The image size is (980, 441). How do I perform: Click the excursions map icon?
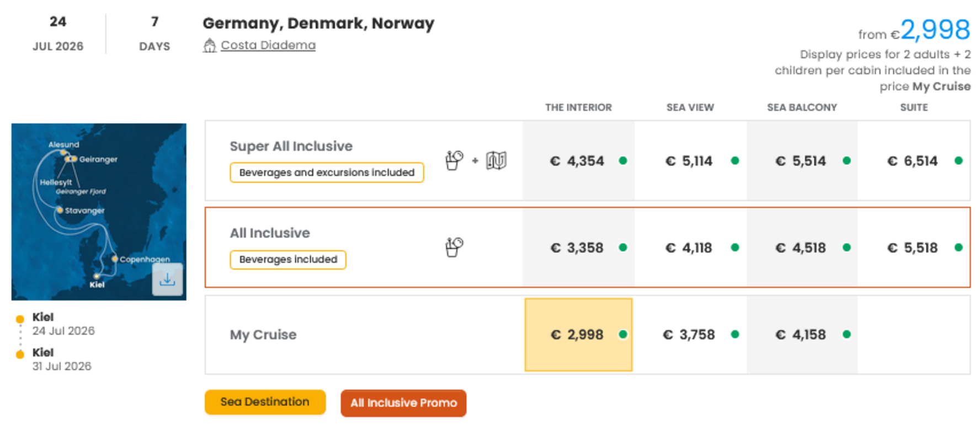[x=496, y=160]
